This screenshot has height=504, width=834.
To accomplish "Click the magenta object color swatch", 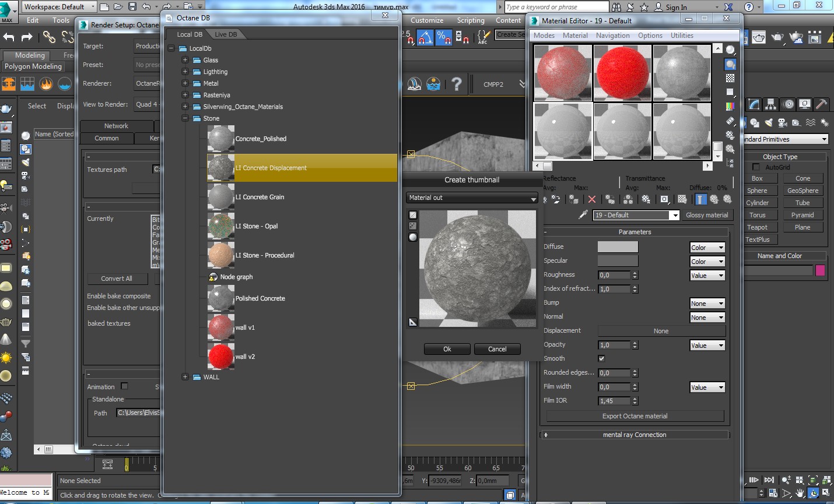I will [821, 270].
